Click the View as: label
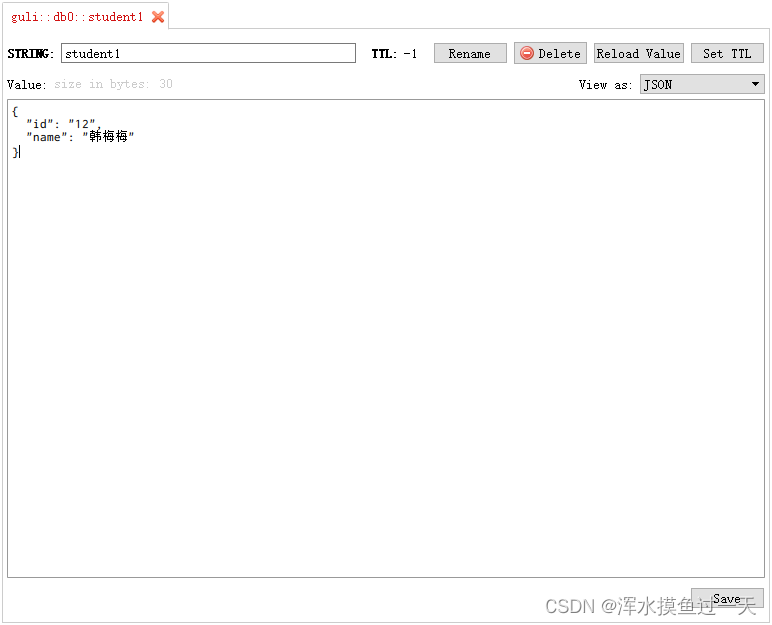The height and width of the screenshot is (625, 772). 606,85
